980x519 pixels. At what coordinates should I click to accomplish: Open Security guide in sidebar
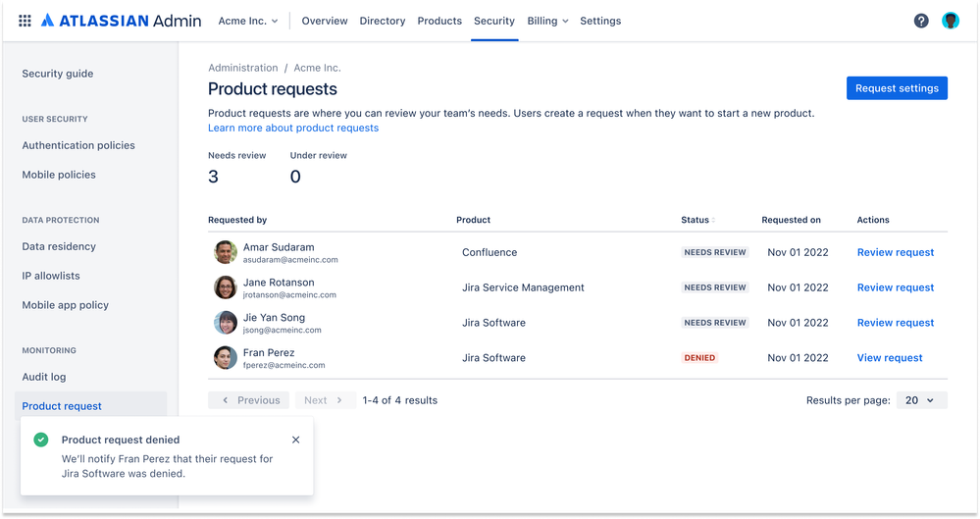[x=58, y=74]
